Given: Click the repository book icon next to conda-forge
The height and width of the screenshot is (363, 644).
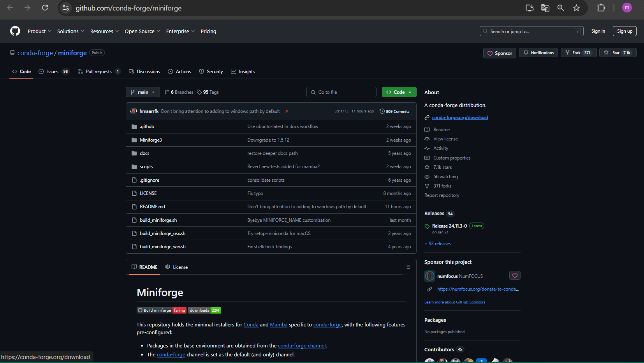Looking at the screenshot, I should coord(12,53).
